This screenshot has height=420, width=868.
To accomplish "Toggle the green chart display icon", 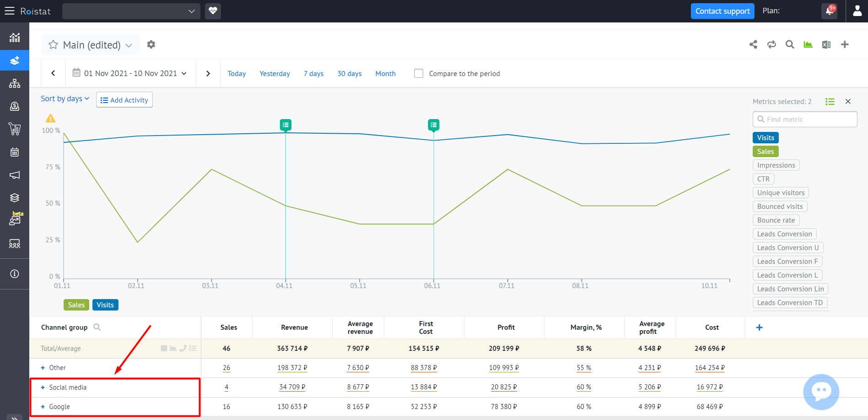I will point(808,44).
